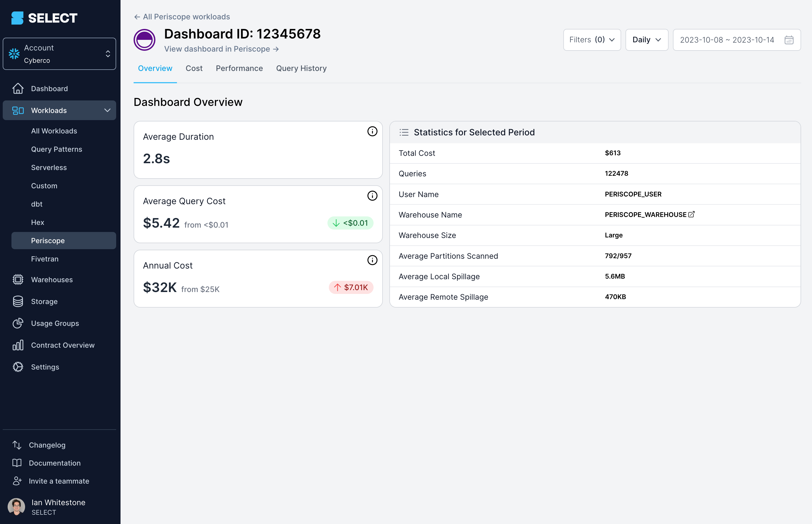Click the Usage Groups pie icon

pos(18,323)
